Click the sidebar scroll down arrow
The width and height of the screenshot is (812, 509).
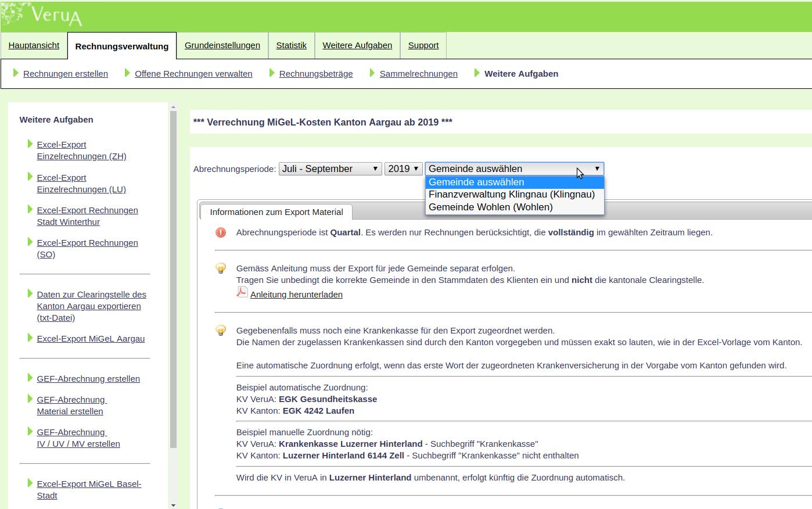pyautogui.click(x=173, y=505)
